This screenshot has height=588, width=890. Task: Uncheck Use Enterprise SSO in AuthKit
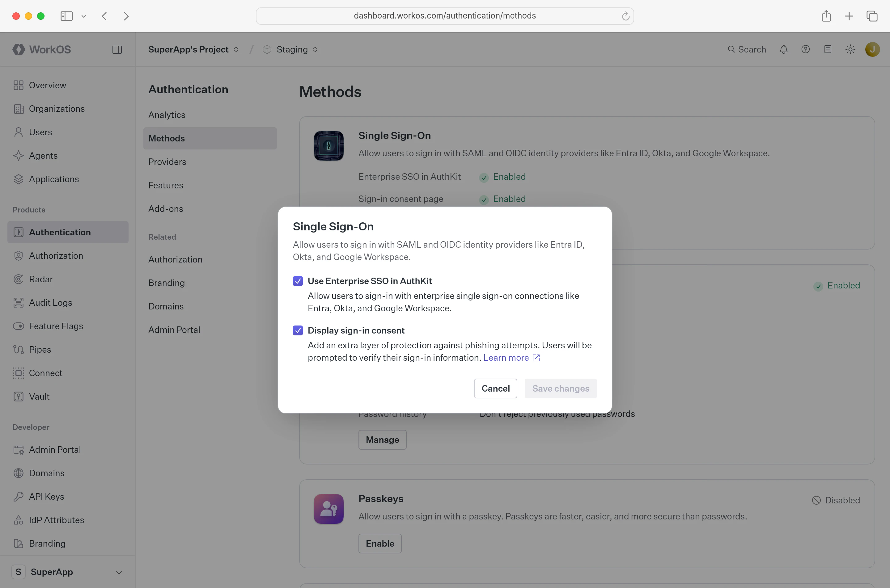pos(298,281)
